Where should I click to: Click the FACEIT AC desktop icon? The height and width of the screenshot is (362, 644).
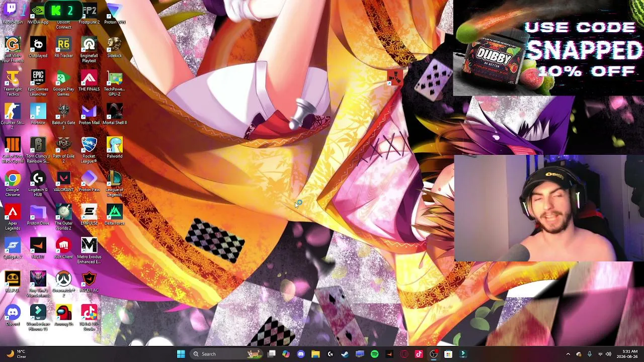click(x=89, y=282)
